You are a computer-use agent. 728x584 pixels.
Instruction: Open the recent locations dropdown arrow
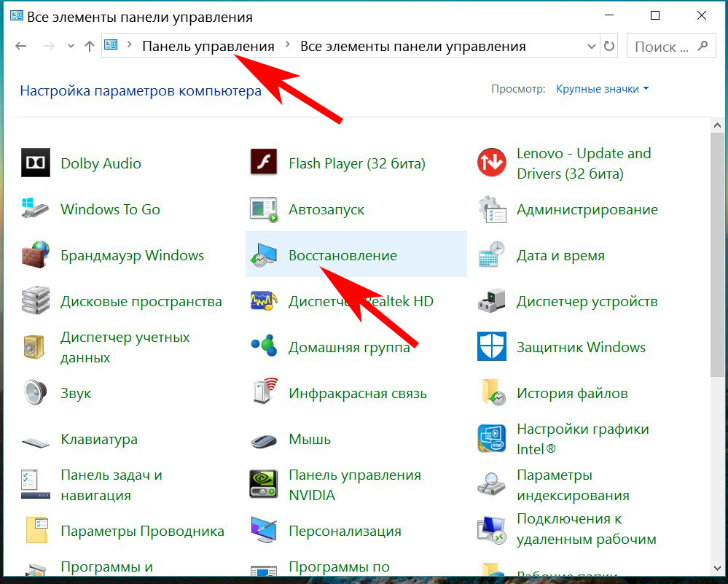pyautogui.click(x=71, y=46)
